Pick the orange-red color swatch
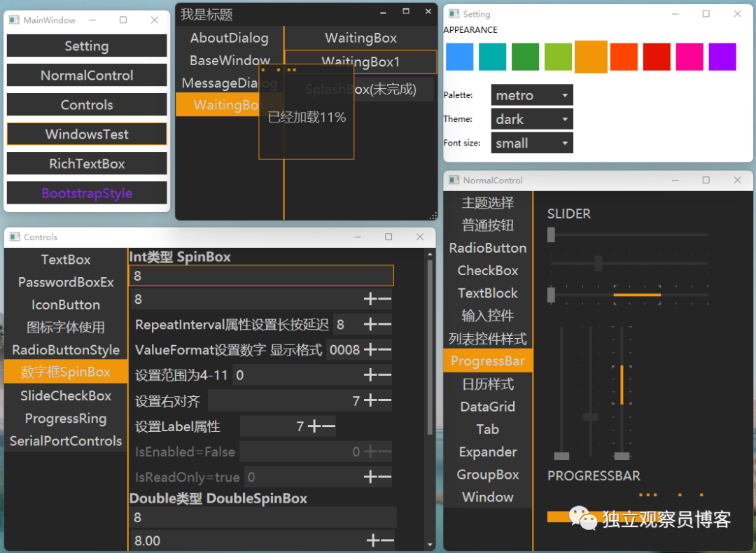Screen dimensions: 756x553 click(624, 57)
